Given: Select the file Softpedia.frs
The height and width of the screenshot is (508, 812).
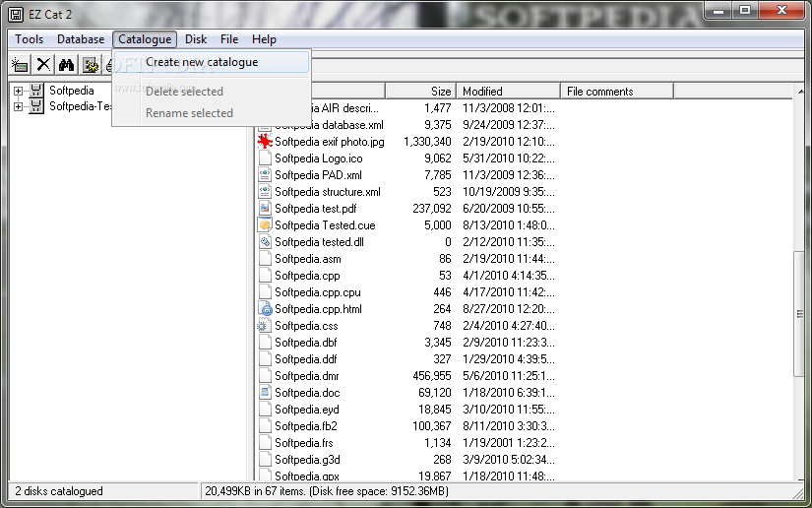Looking at the screenshot, I should click(303, 443).
